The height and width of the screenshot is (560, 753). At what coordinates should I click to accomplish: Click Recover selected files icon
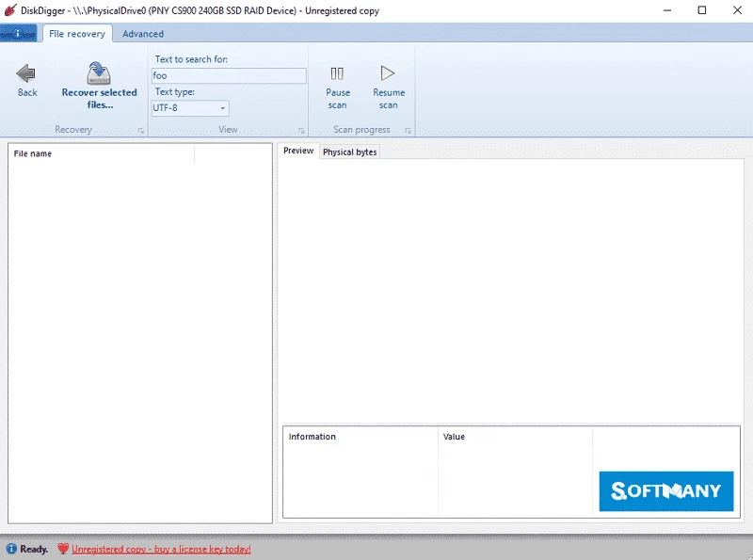click(99, 72)
